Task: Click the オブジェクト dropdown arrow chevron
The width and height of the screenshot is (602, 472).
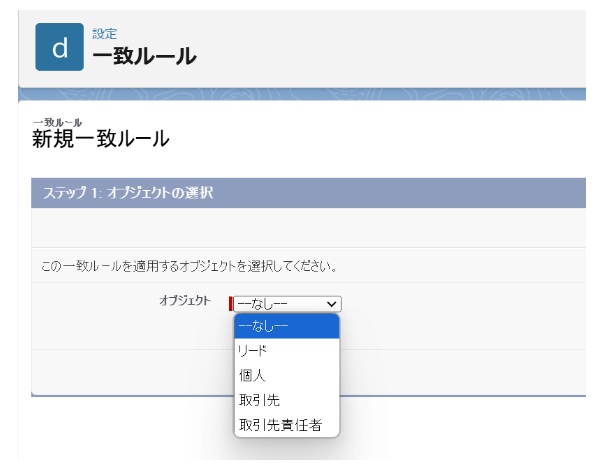Action: tap(332, 304)
